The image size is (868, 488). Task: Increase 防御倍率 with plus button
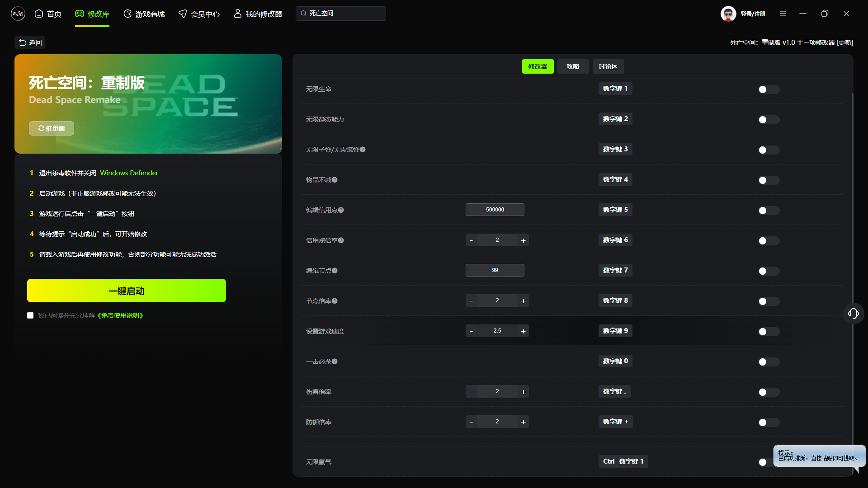point(523,422)
